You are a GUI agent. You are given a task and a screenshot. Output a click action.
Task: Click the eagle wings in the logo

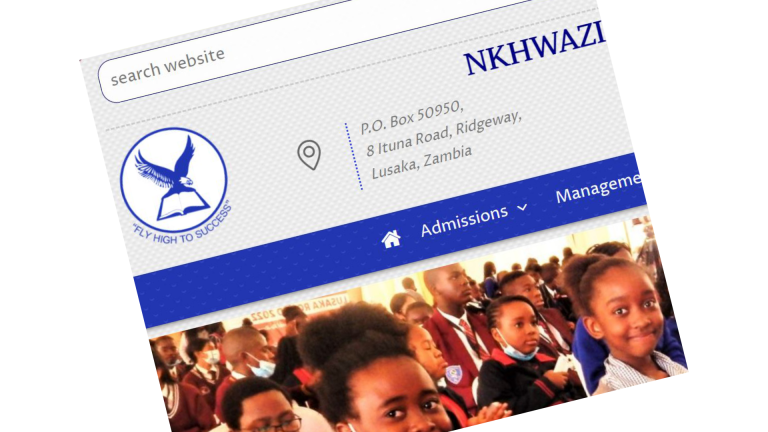167,164
